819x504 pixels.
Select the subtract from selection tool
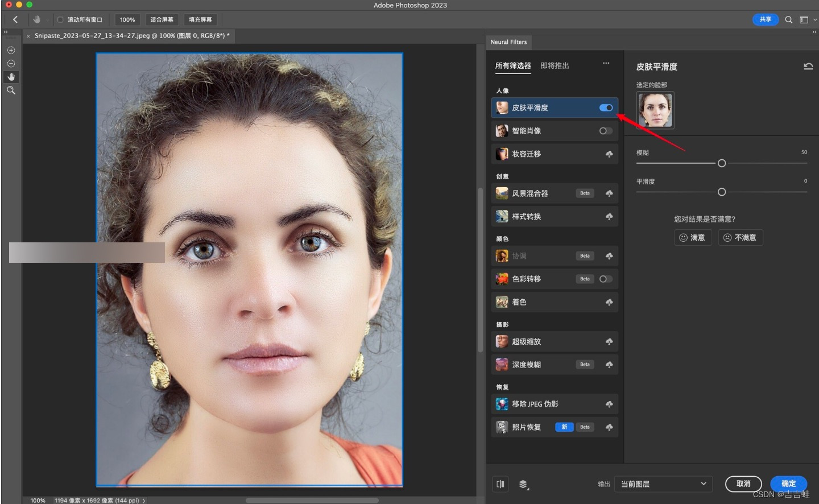pyautogui.click(x=11, y=64)
